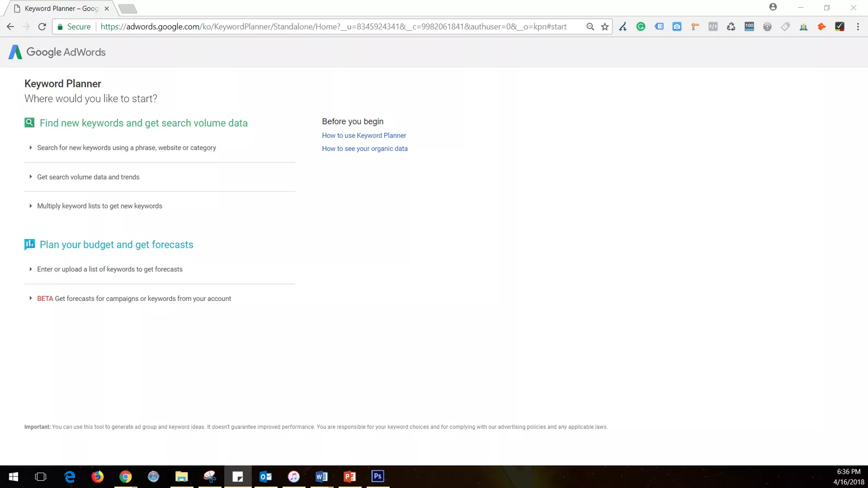
Task: Click the green magnifier icon beside Find new keywords
Action: tap(30, 123)
